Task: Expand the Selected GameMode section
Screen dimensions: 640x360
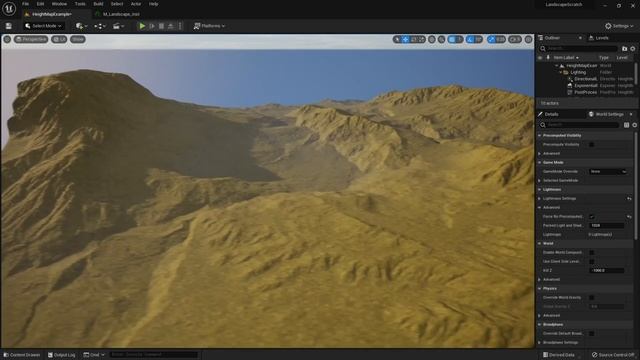Action: 540,180
